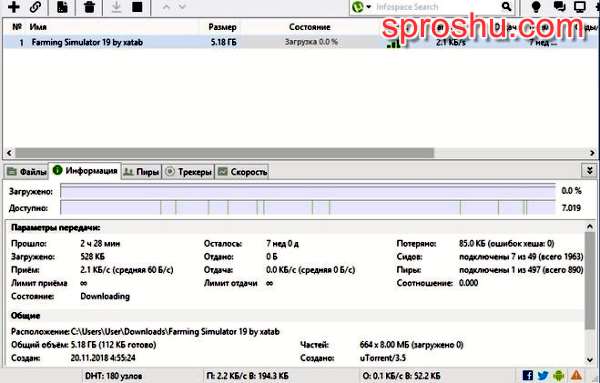Switch to the Пиры tab
The height and width of the screenshot is (383, 600).
(142, 172)
